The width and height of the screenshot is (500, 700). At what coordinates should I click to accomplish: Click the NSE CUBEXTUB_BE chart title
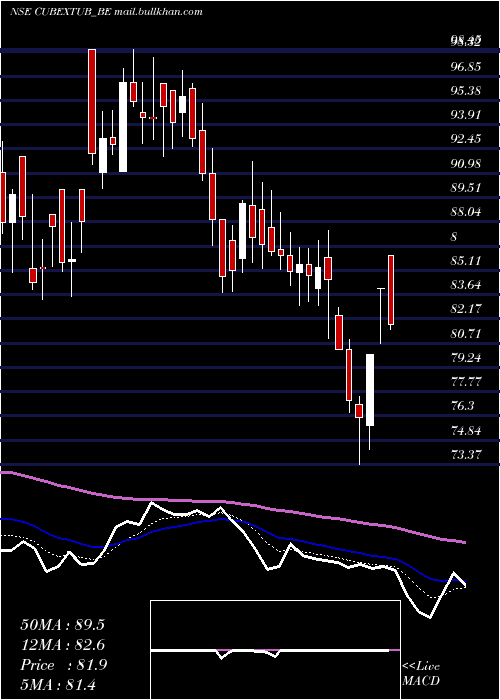(x=106, y=12)
